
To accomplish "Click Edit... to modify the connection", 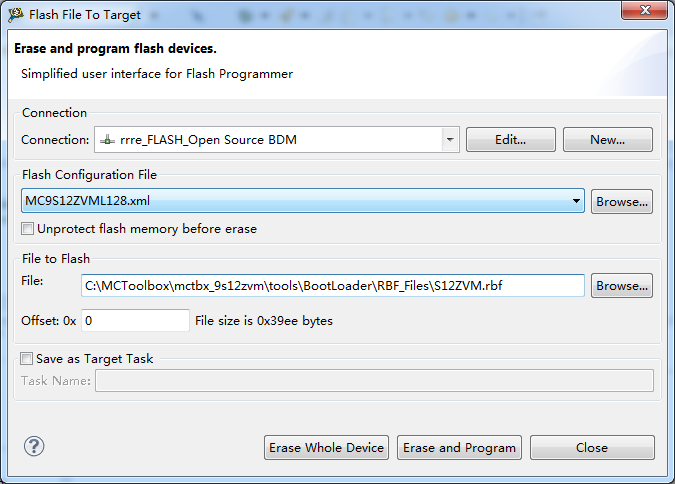I will [x=511, y=140].
